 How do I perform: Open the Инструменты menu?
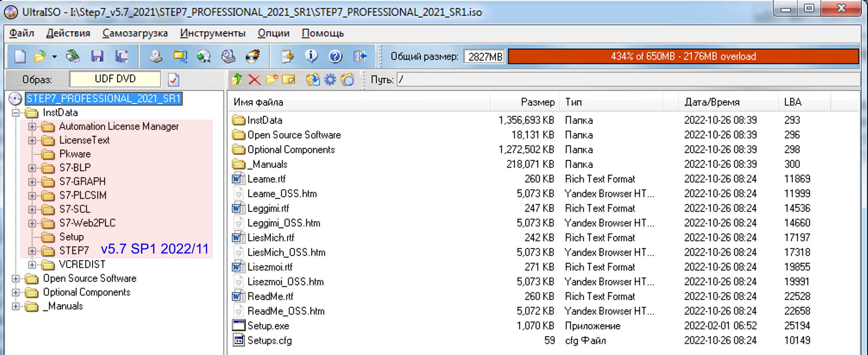click(x=212, y=33)
